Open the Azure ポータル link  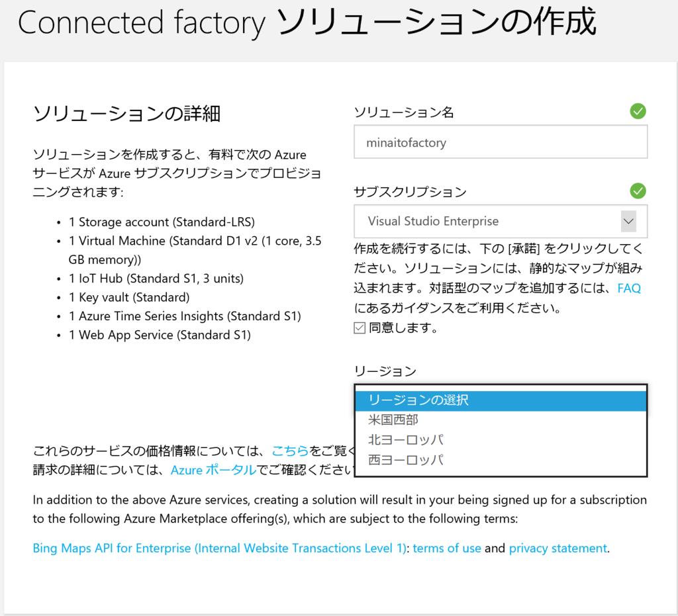pyautogui.click(x=213, y=470)
